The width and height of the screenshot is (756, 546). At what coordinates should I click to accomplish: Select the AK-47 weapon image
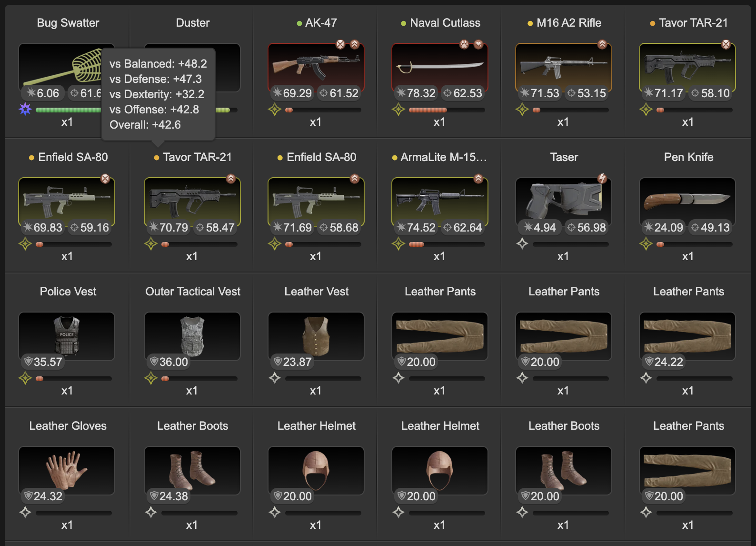pos(316,67)
